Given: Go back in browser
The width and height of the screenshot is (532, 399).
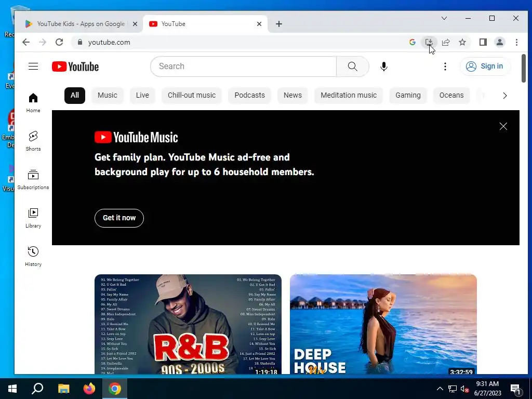Looking at the screenshot, I should [x=26, y=42].
